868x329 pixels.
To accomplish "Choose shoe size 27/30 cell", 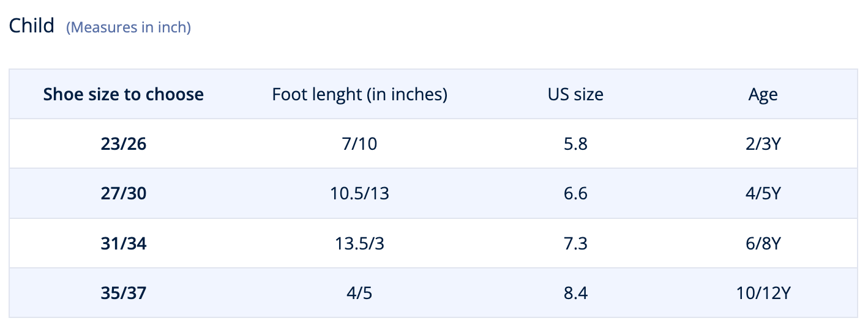I will coord(124,193).
